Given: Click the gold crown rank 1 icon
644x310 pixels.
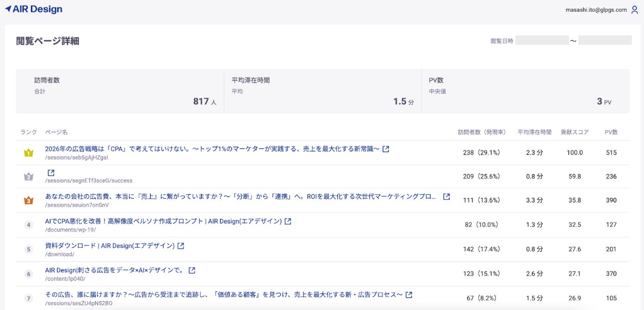Looking at the screenshot, I should [28, 153].
